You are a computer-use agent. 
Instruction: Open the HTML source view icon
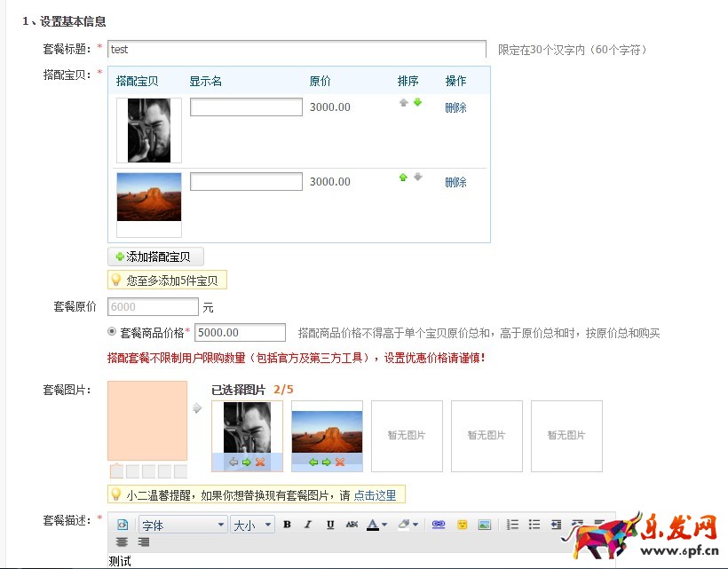click(x=123, y=524)
